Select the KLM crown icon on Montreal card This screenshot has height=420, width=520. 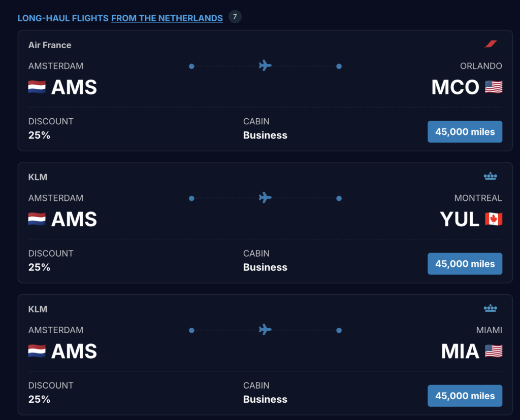pos(491,176)
